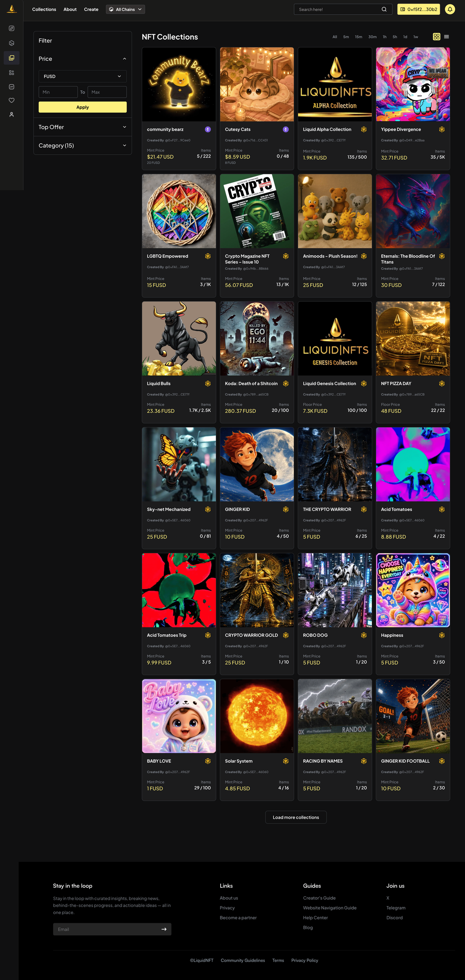Open the hexagon cube sidebar icon
This screenshot has height=980, width=465.
[11, 43]
